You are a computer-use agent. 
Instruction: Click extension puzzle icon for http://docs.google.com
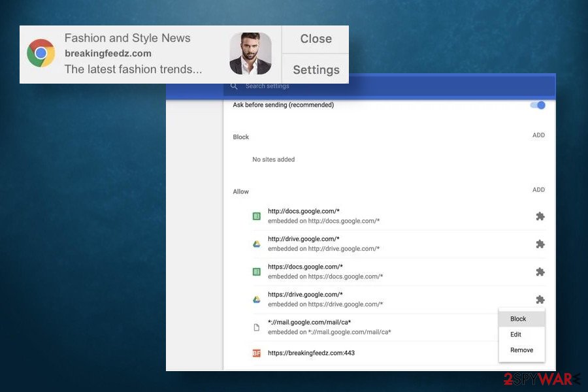[x=540, y=216]
